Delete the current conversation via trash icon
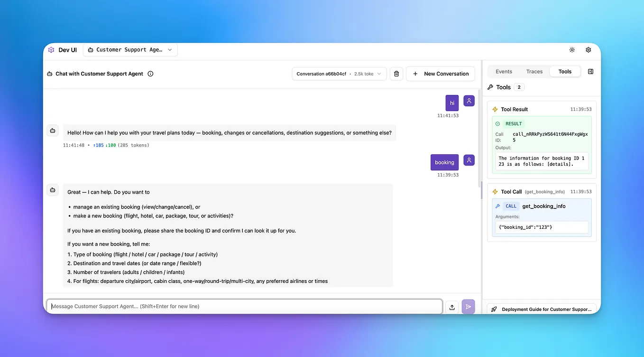 point(396,74)
